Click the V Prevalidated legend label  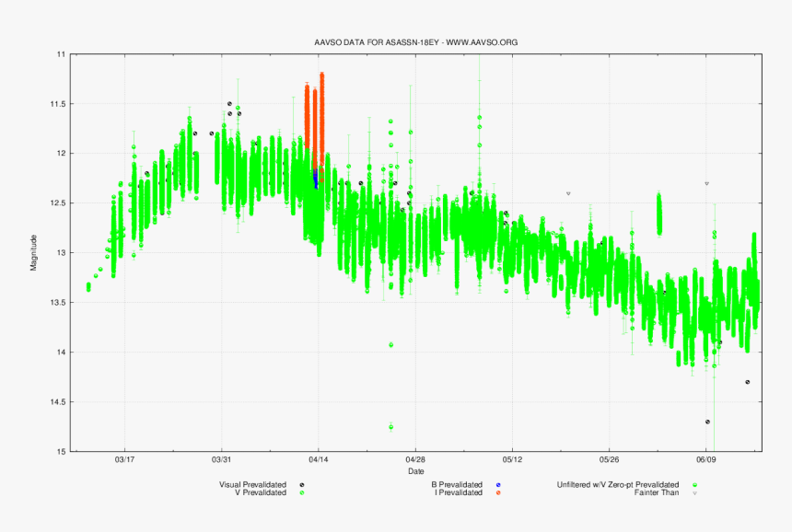pos(261,492)
